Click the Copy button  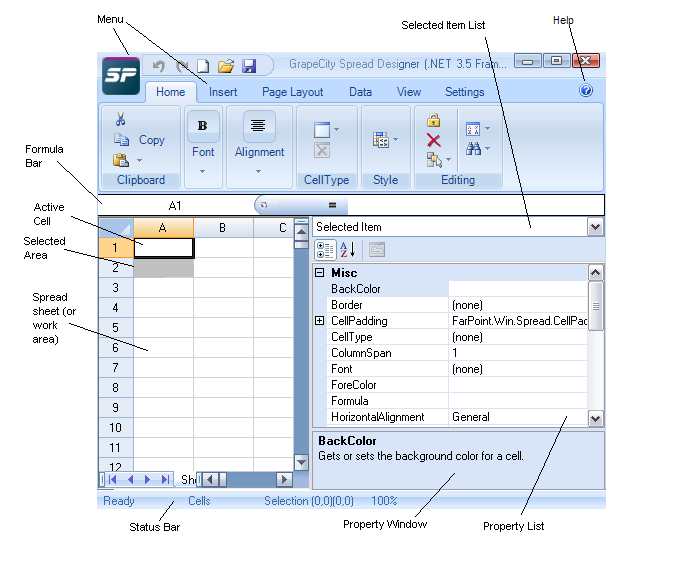click(x=140, y=140)
